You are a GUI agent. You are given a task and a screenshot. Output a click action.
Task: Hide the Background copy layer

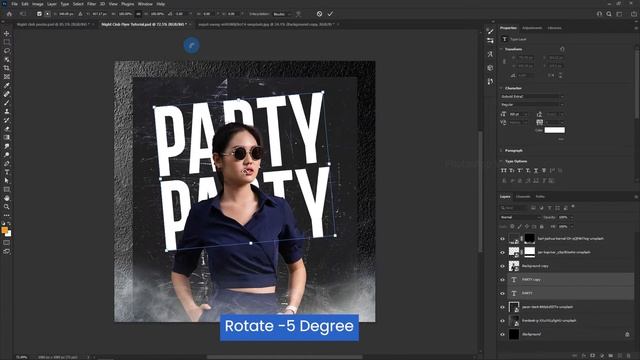[502, 266]
